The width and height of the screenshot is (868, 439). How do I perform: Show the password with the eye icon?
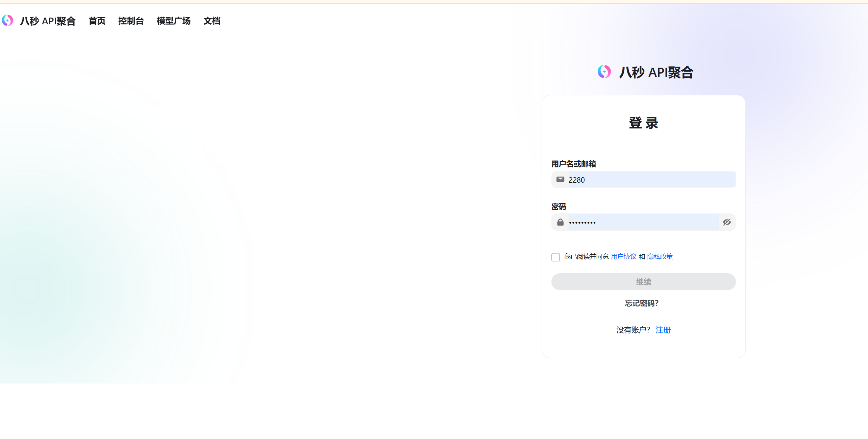(727, 222)
